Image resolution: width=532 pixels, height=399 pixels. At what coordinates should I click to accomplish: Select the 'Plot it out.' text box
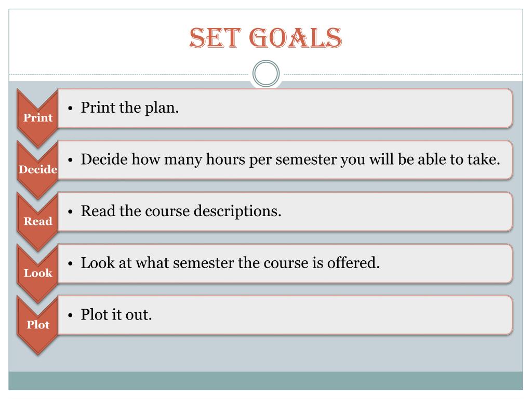coord(285,315)
